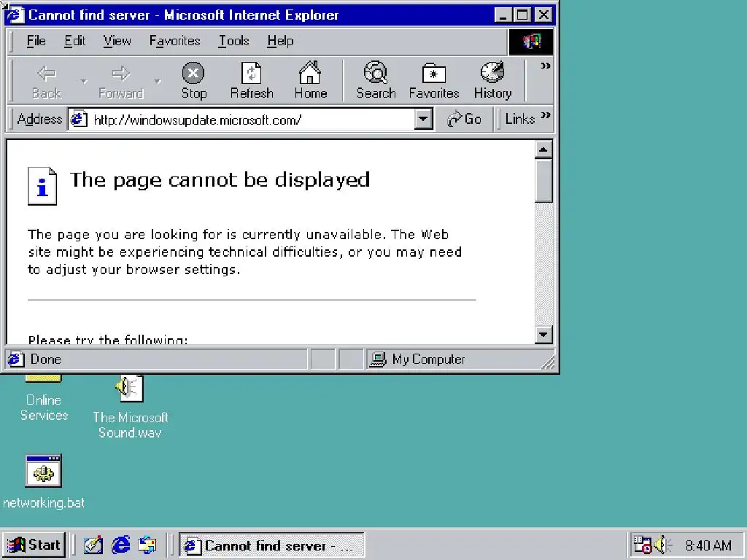
Task: Open the Forward button history dropdown arrow
Action: coord(158,82)
